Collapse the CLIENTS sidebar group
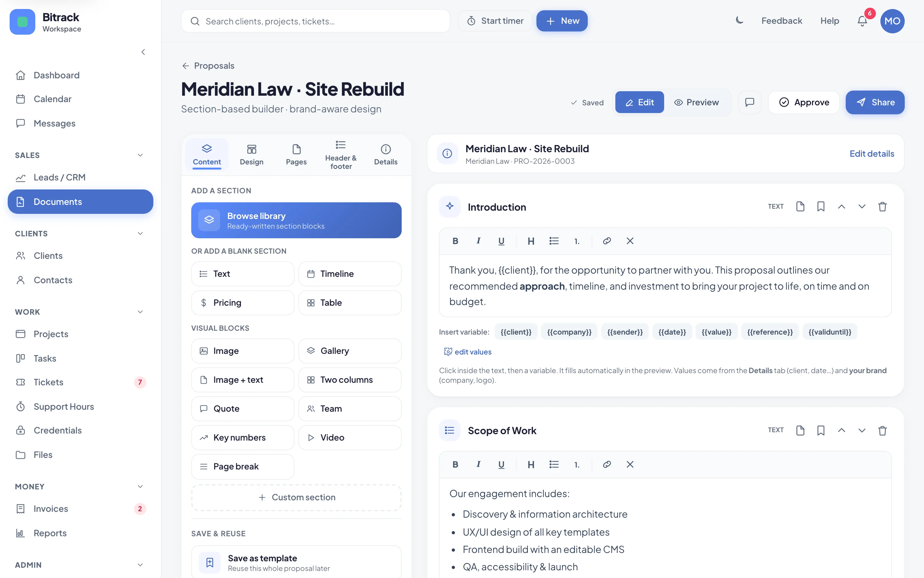Image resolution: width=924 pixels, height=578 pixels. click(x=140, y=233)
